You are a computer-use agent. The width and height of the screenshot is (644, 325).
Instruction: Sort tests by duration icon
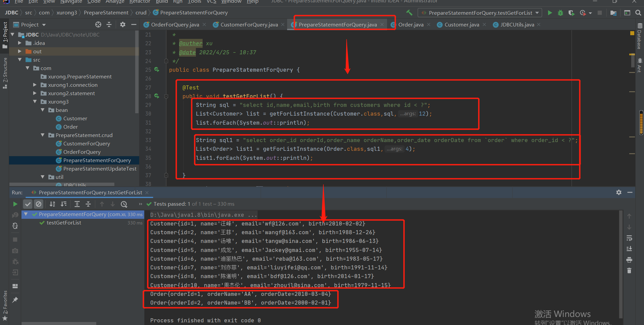(x=64, y=204)
